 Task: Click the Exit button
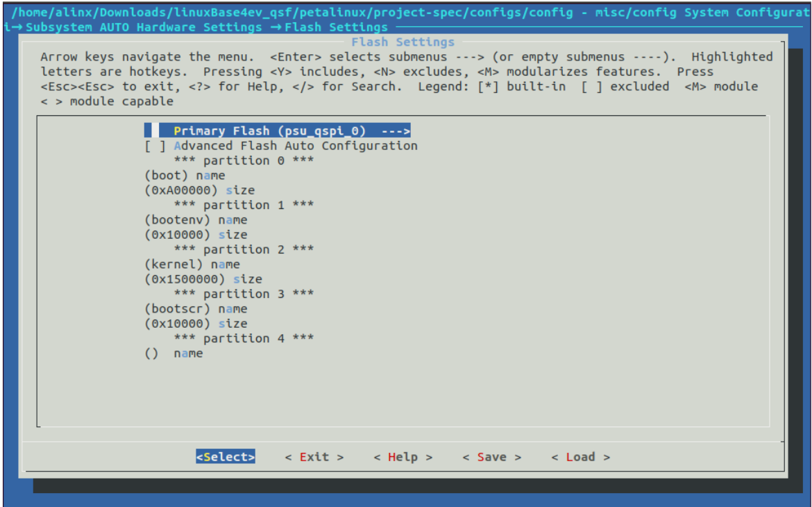(x=315, y=456)
